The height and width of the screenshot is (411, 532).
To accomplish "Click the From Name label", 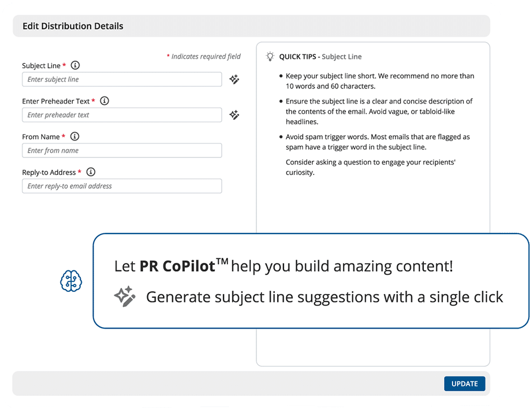I will (41, 137).
